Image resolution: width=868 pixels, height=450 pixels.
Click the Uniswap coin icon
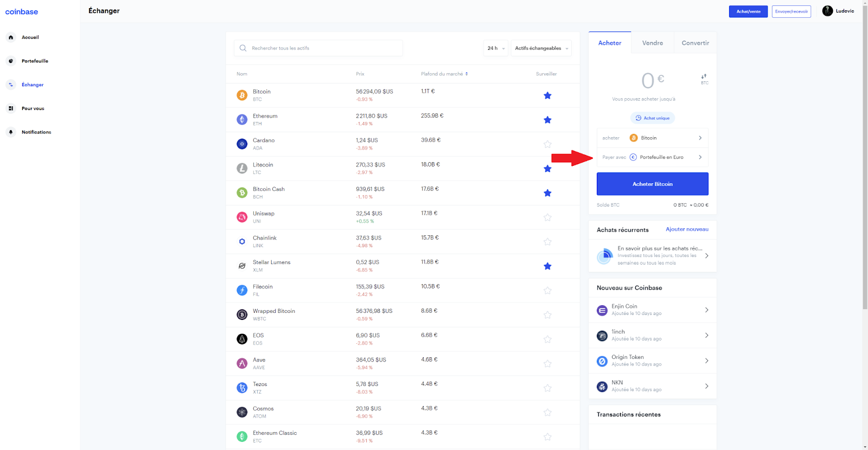click(242, 217)
